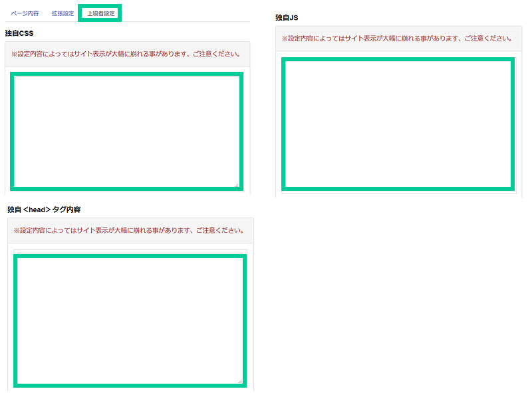Click the warning text under 独自 <head> タグ内容
532x393 pixels.
tap(129, 231)
